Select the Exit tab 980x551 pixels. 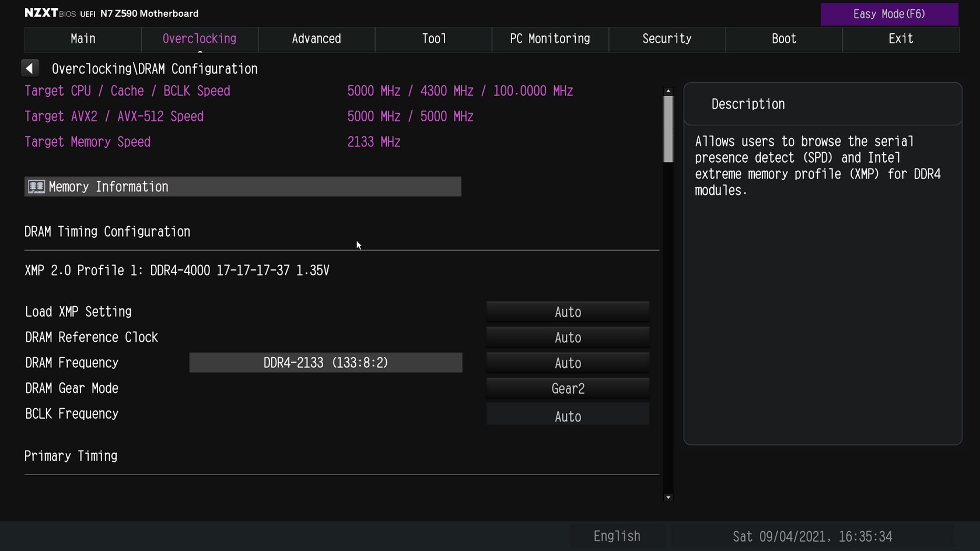point(901,39)
